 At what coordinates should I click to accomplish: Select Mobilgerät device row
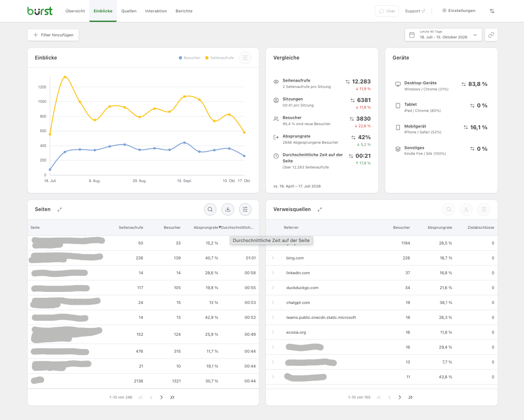(x=441, y=129)
